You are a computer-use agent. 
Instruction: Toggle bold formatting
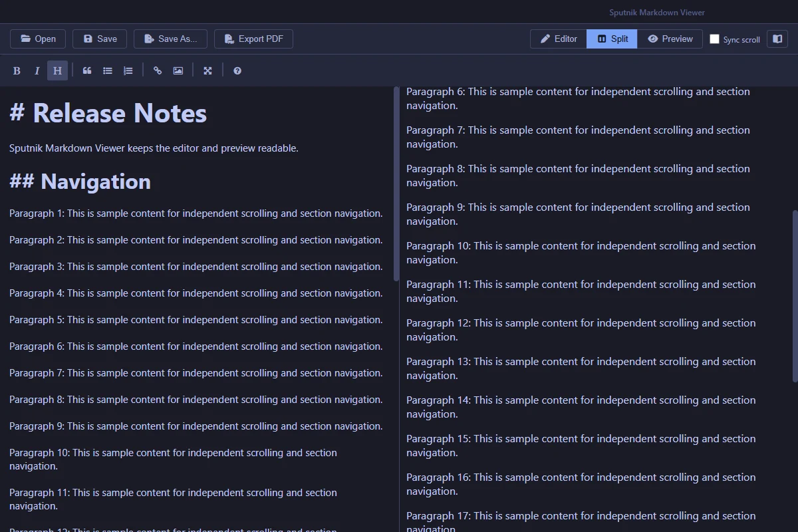(17, 70)
